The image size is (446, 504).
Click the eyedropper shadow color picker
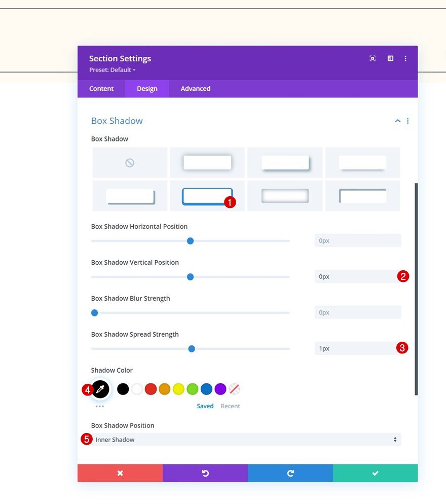(x=100, y=389)
